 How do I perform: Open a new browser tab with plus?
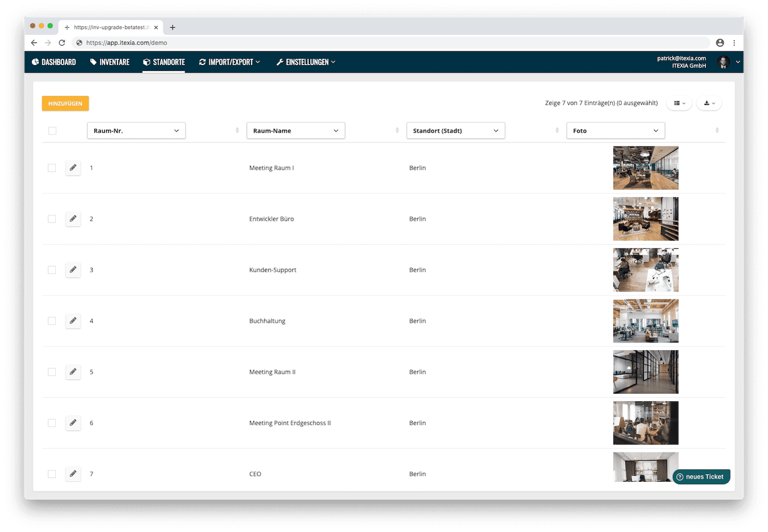[173, 28]
